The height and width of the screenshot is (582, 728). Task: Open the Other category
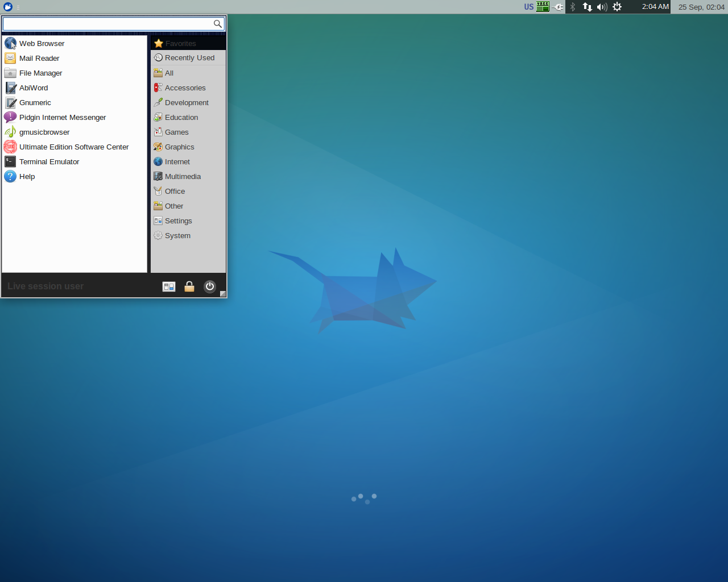coord(188,206)
